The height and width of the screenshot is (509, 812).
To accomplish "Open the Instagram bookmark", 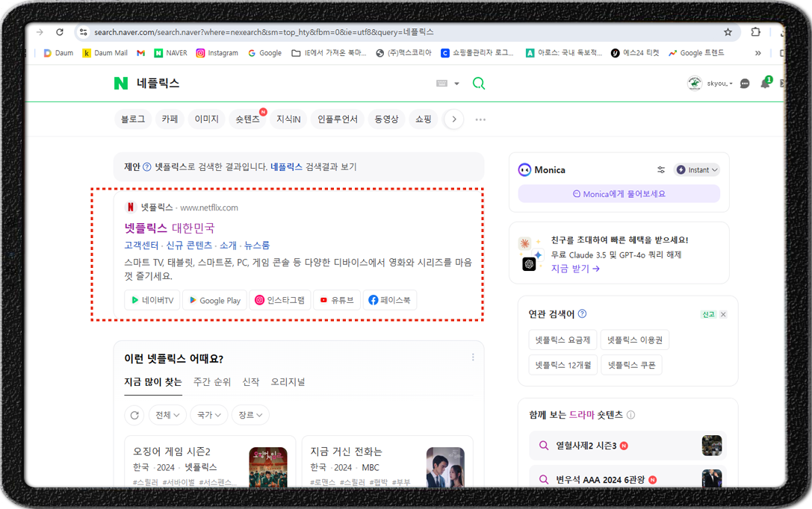I will tap(217, 53).
